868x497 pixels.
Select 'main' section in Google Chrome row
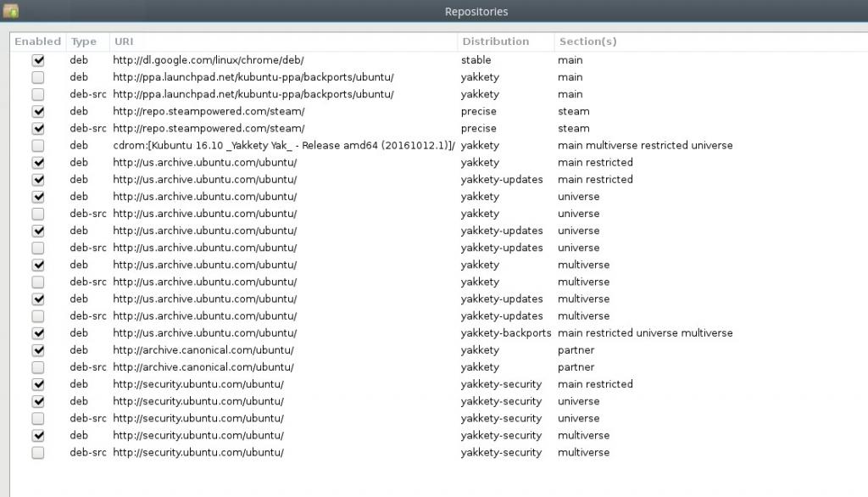[570, 60]
